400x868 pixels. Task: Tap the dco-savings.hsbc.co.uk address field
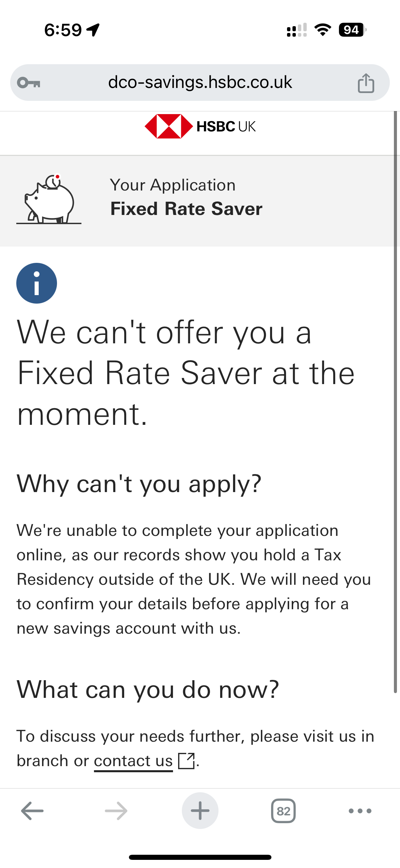click(x=200, y=83)
